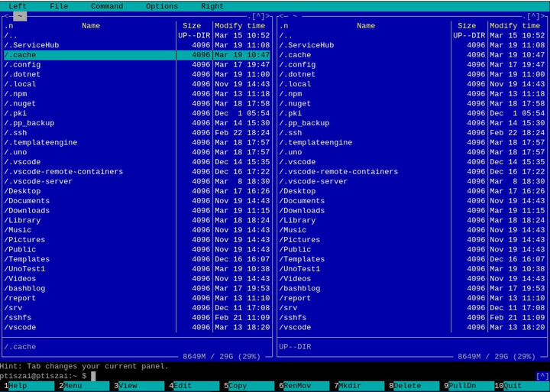The width and height of the screenshot is (550, 392).
Task: Sort left panel by Size column header
Action: [x=192, y=26]
